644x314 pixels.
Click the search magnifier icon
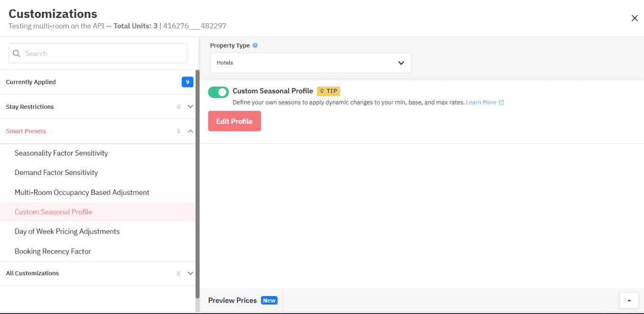[x=17, y=53]
